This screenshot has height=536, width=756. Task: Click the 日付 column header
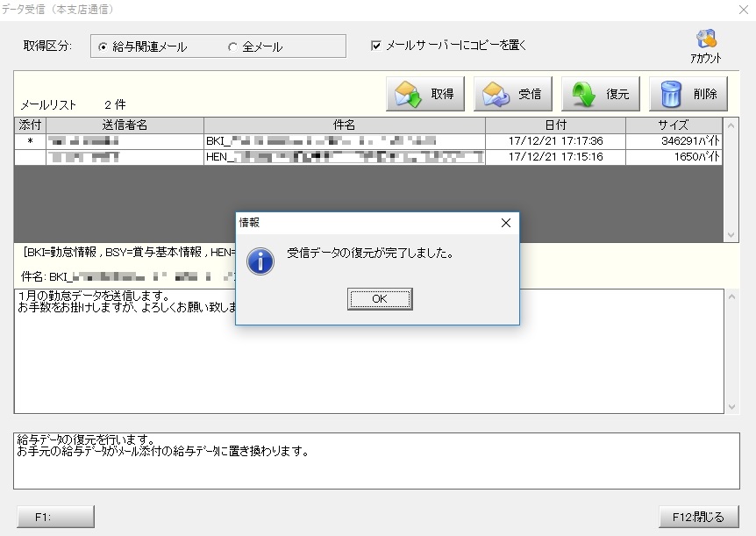[x=555, y=125]
